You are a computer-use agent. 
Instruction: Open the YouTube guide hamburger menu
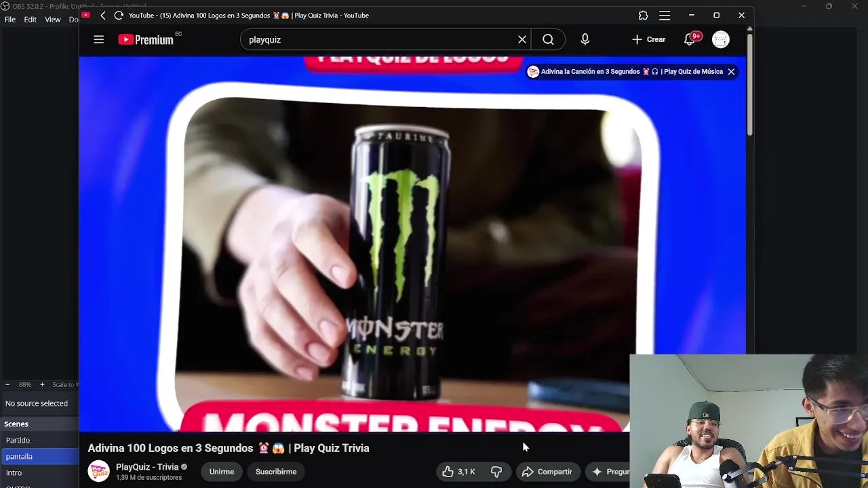click(98, 39)
